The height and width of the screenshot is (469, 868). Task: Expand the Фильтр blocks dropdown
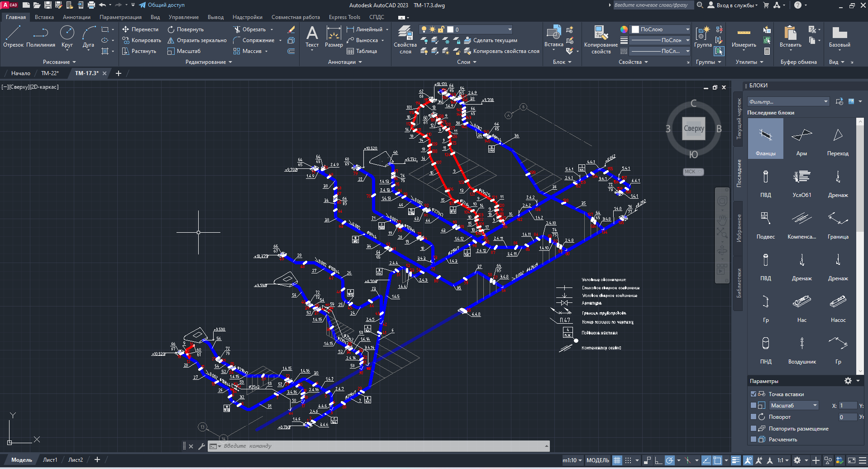(825, 101)
